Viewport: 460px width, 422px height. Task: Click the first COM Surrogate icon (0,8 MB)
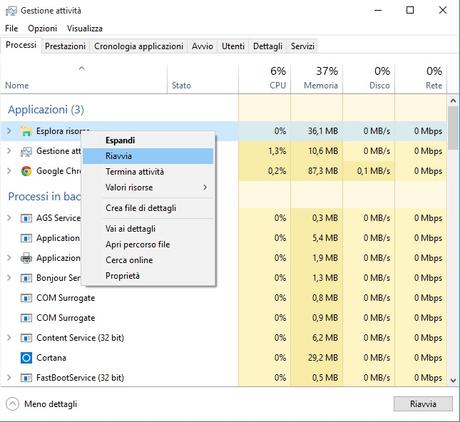pos(26,298)
